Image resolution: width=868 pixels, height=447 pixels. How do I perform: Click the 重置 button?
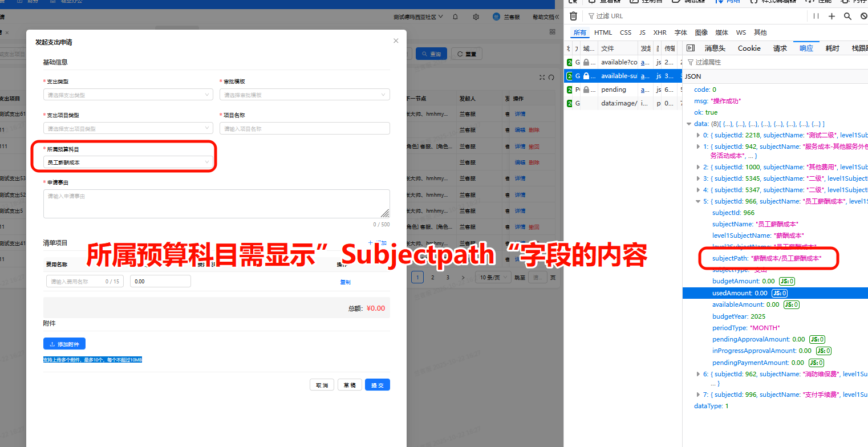pyautogui.click(x=467, y=54)
